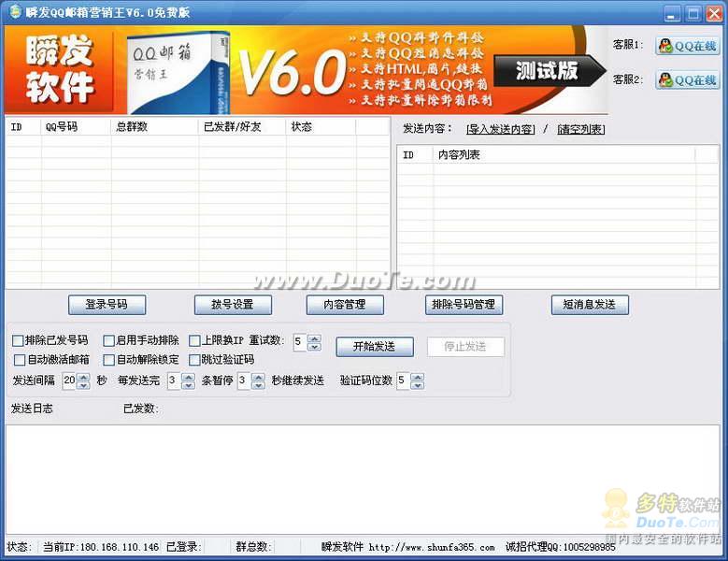Increase the 重试数 spinner value
Viewport: 728px width, 561px height.
click(x=314, y=338)
